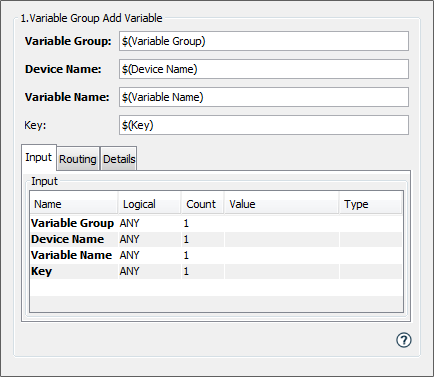Click the Count column header
The height and width of the screenshot is (377, 434).
[202, 204]
